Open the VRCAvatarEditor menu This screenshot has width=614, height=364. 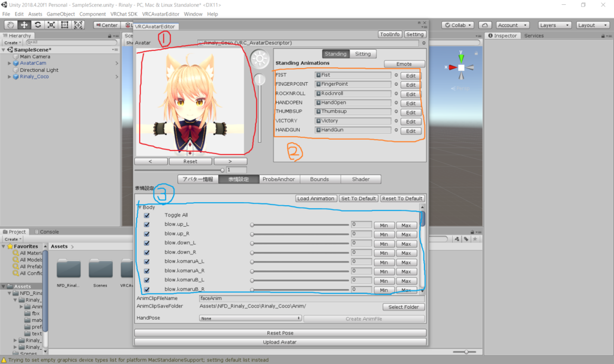tap(161, 14)
